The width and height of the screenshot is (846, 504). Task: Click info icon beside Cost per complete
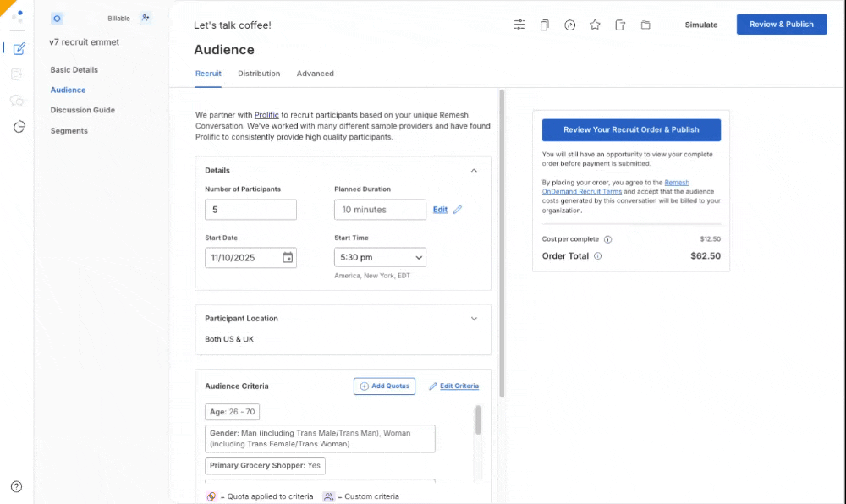(x=607, y=239)
